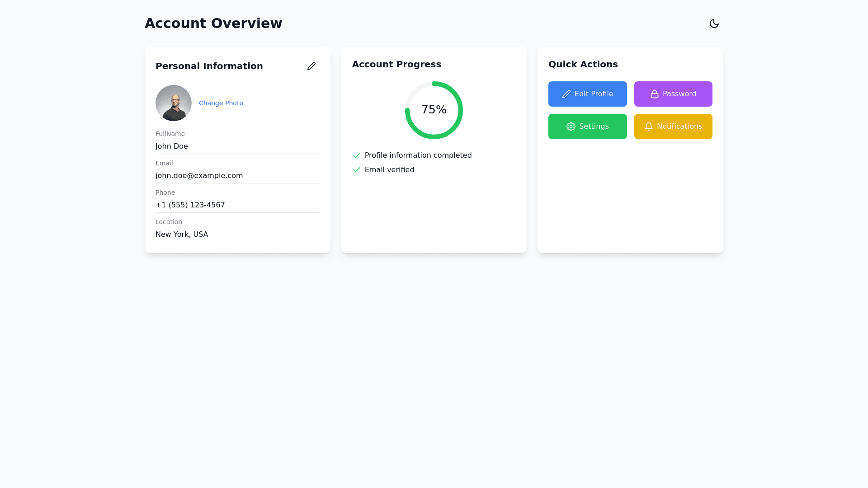Click the Account Overview page heading
868x488 pixels.
(213, 23)
